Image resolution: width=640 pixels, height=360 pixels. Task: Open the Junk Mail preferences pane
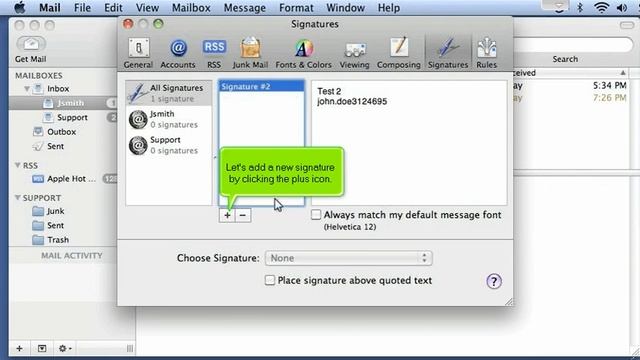click(x=250, y=53)
